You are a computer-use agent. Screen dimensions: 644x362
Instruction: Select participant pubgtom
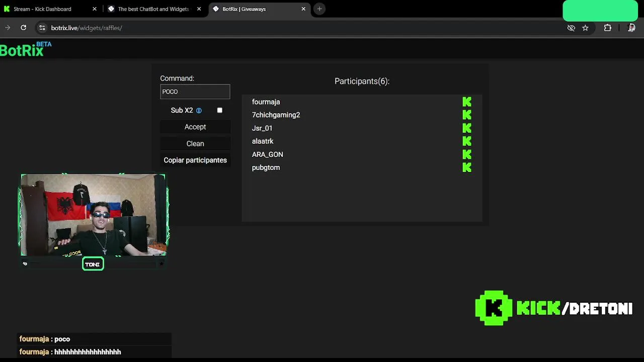point(266,167)
